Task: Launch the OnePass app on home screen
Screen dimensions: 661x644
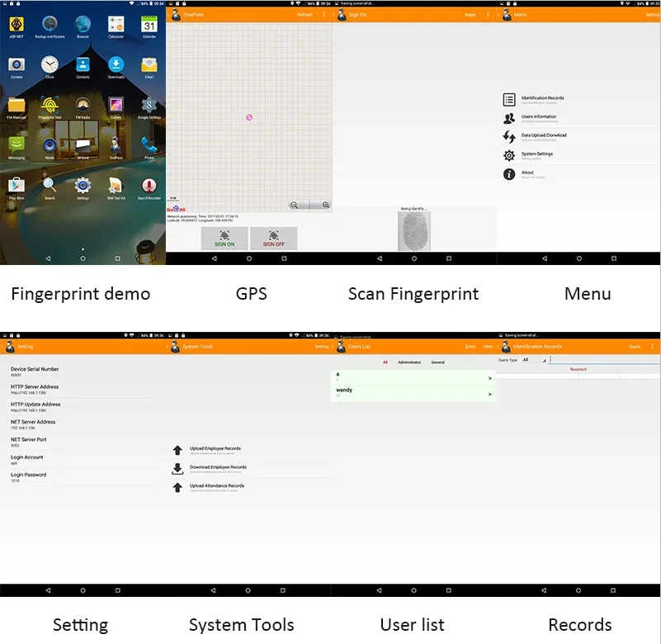Action: coord(116,146)
